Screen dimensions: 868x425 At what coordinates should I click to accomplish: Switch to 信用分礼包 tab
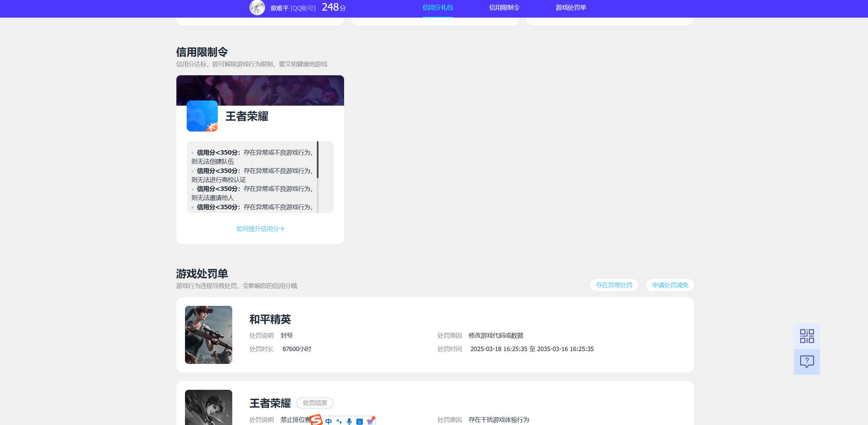click(x=438, y=8)
